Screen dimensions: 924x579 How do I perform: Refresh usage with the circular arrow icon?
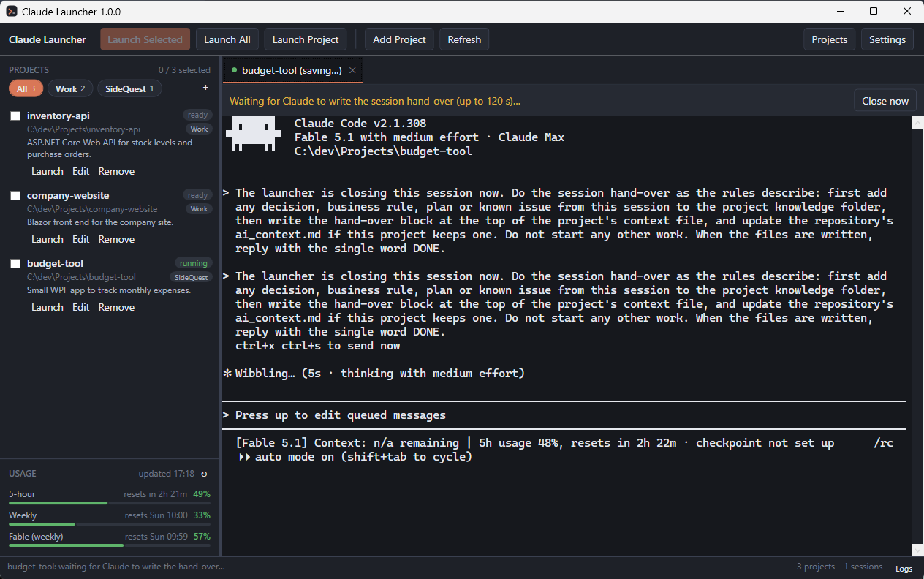pyautogui.click(x=204, y=474)
